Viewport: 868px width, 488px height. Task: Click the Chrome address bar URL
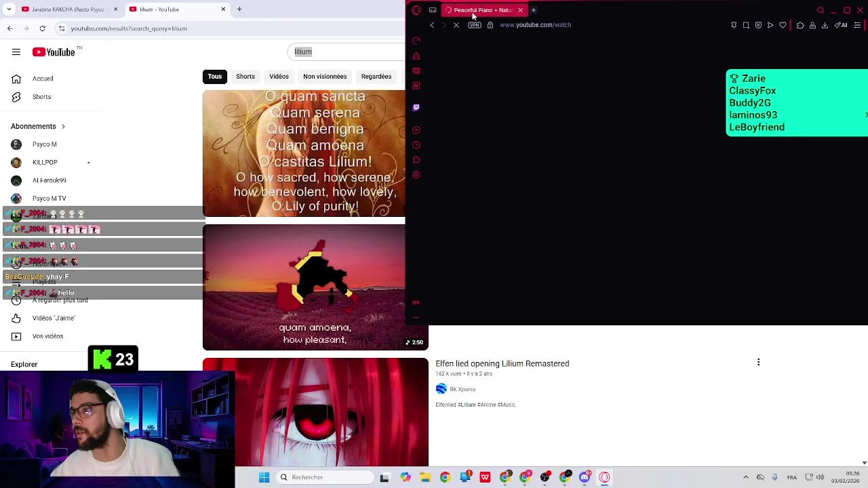pyautogui.click(x=129, y=28)
